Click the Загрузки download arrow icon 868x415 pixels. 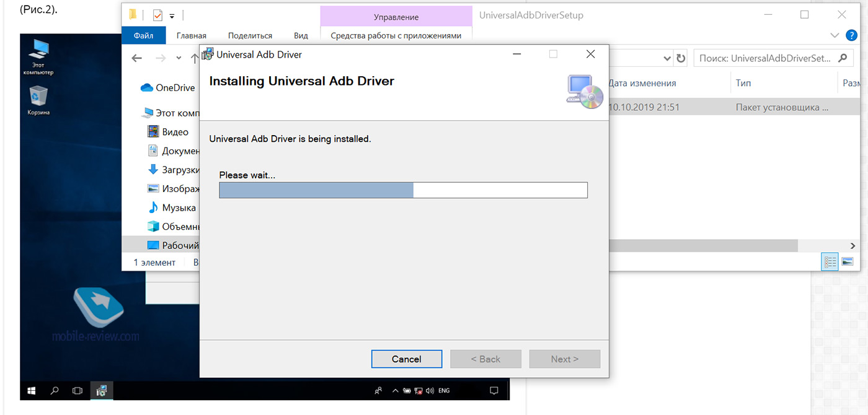pos(153,170)
